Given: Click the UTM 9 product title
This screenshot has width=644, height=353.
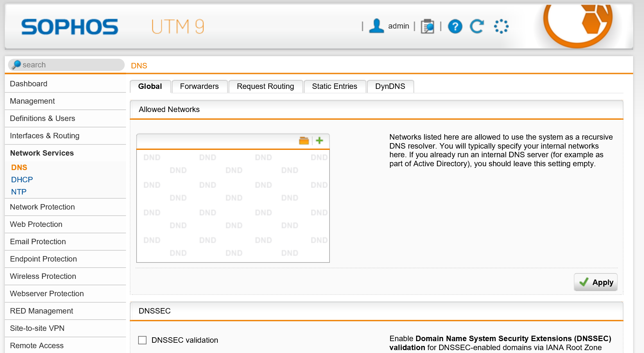Looking at the screenshot, I should [178, 27].
